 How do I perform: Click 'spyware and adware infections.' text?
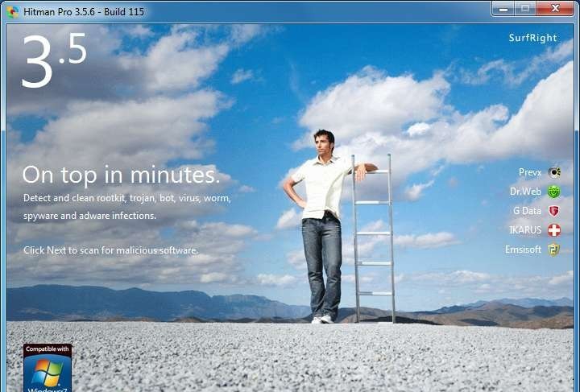point(89,216)
